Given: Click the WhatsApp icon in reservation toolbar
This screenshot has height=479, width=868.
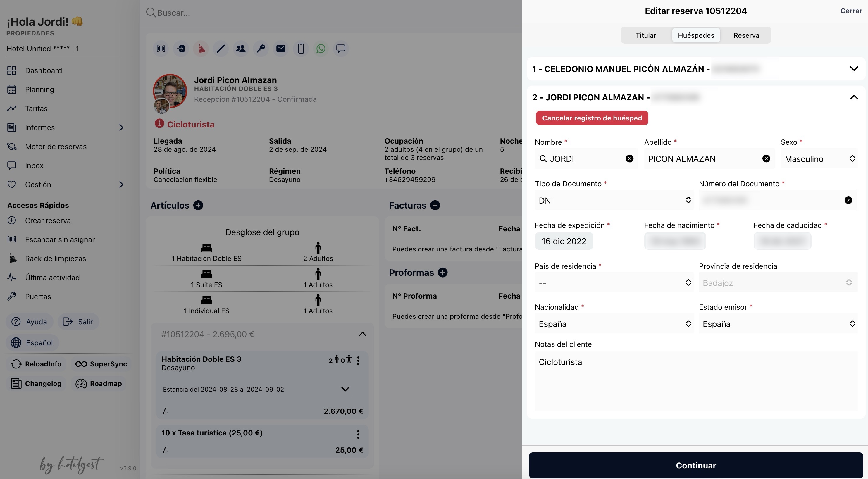Looking at the screenshot, I should click(321, 49).
